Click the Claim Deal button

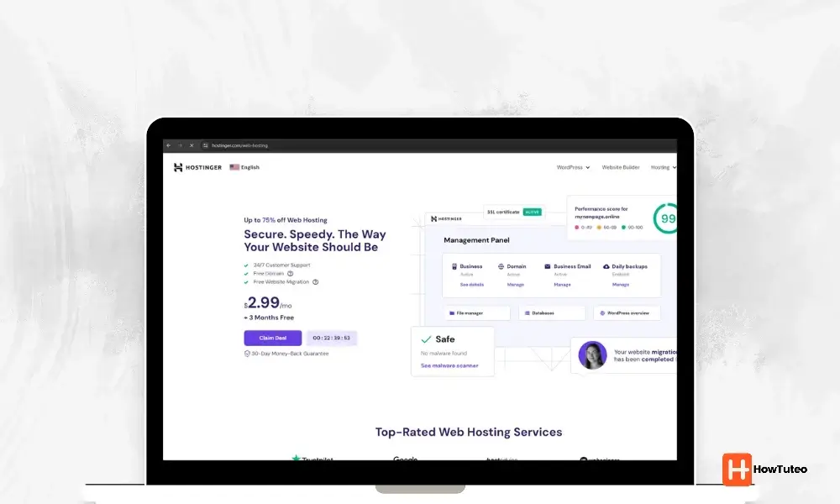tap(273, 338)
